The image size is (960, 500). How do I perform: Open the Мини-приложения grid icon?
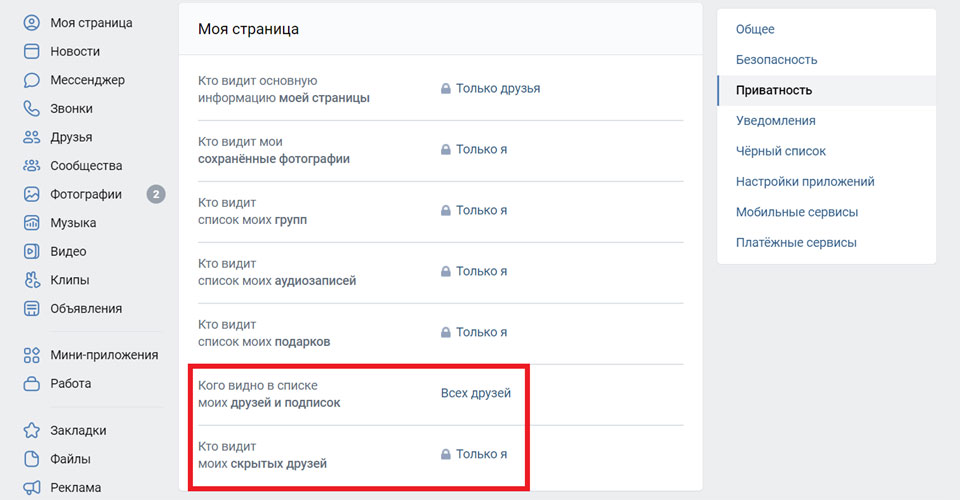click(x=31, y=355)
